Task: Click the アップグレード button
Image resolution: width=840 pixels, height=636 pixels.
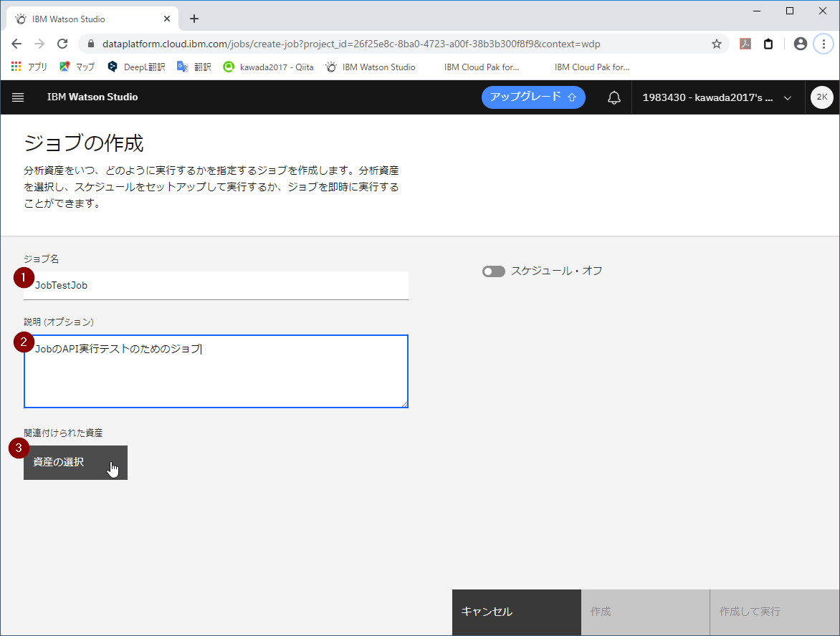Action: click(x=533, y=97)
